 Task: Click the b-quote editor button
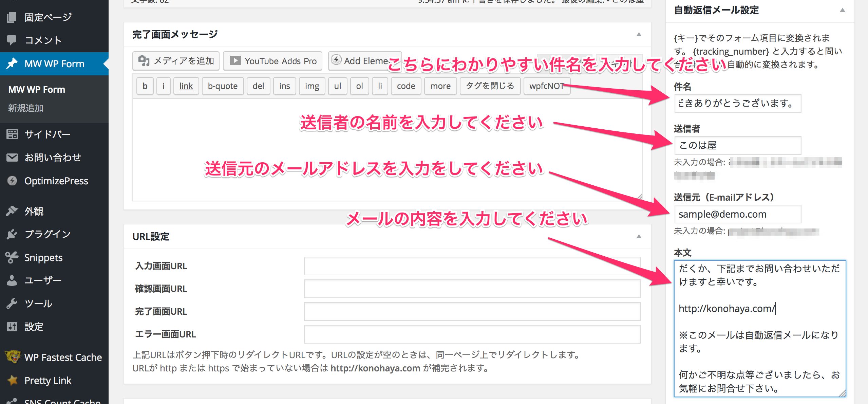223,86
